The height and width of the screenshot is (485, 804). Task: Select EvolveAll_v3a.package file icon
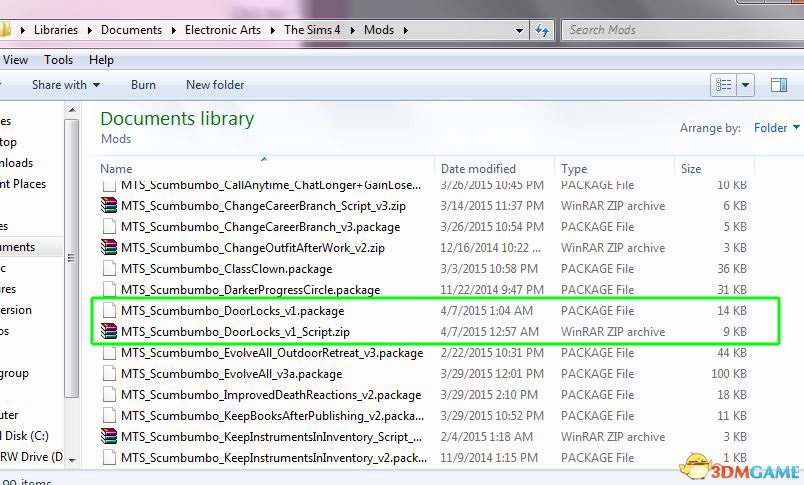109,374
